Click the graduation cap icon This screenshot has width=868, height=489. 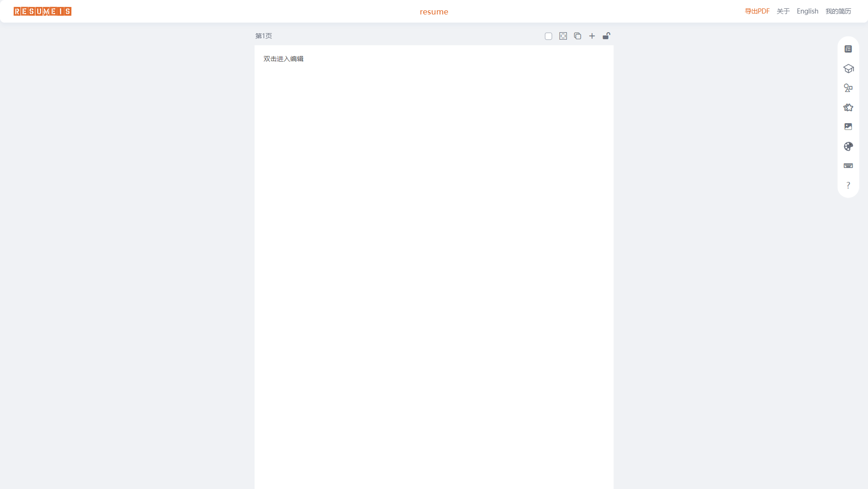tap(848, 69)
